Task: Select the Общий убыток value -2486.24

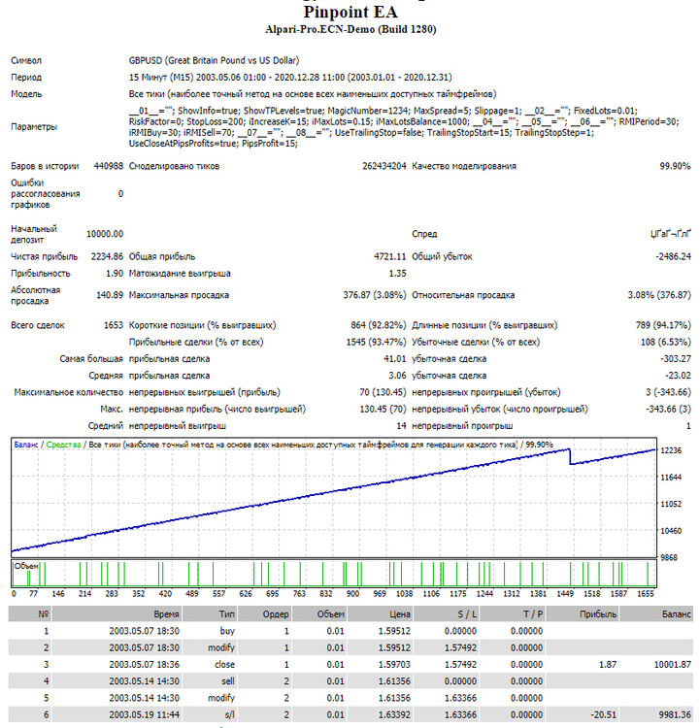Action: tap(673, 257)
